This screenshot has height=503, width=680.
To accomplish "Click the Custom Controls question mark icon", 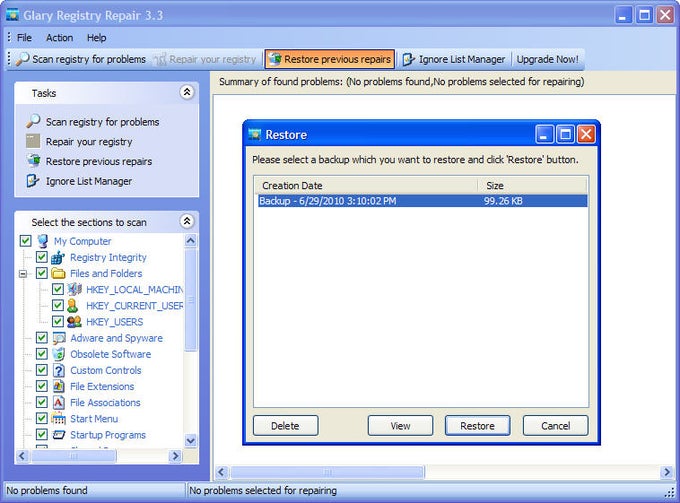I will pos(59,370).
